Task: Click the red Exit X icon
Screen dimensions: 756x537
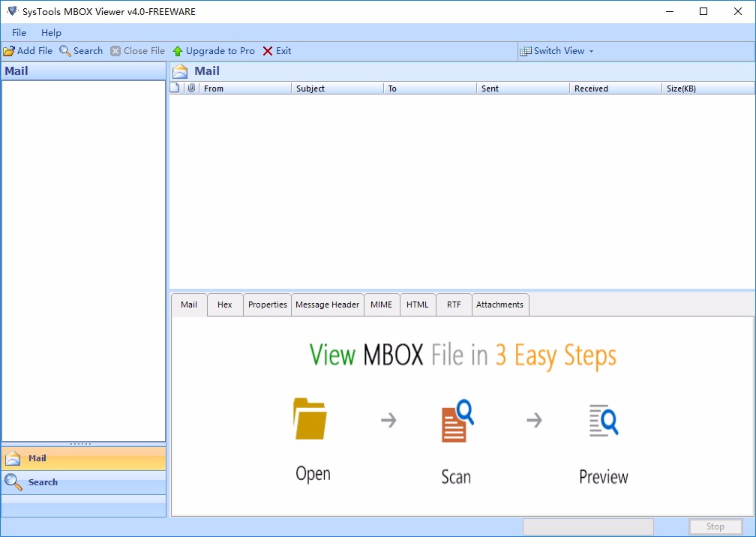Action: [x=268, y=51]
